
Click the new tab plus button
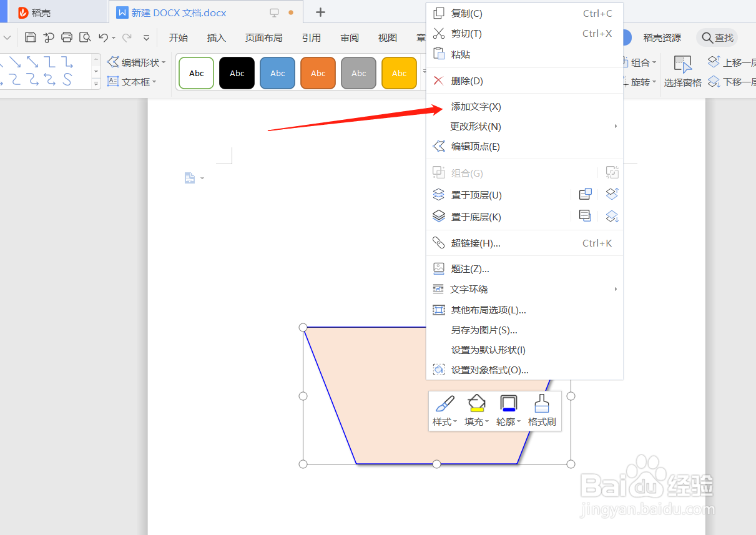321,12
